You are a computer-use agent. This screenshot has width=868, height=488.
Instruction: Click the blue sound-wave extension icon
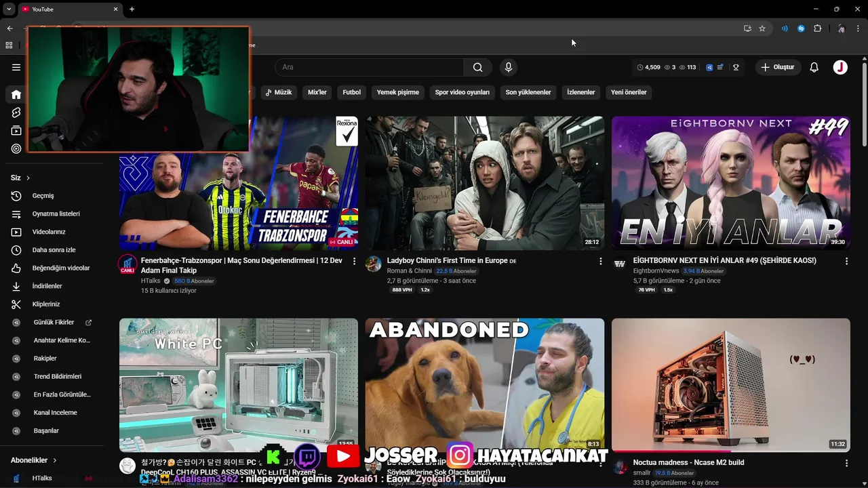click(x=785, y=28)
